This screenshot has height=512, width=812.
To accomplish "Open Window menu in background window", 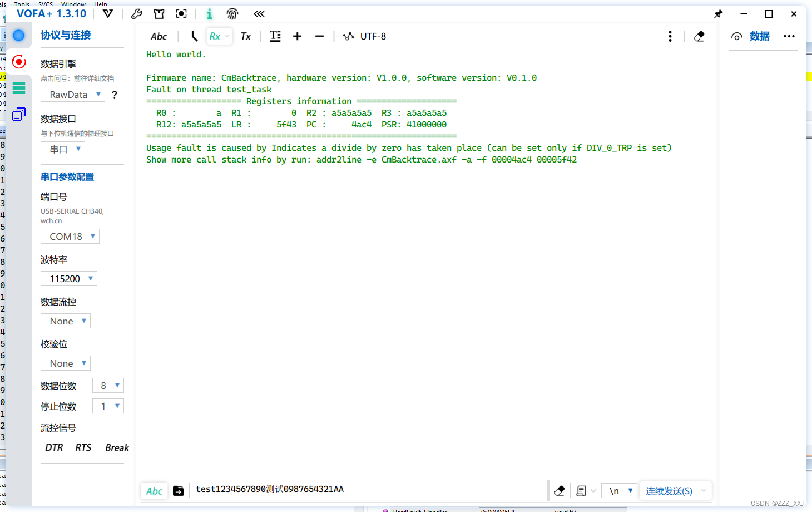I will (73, 4).
